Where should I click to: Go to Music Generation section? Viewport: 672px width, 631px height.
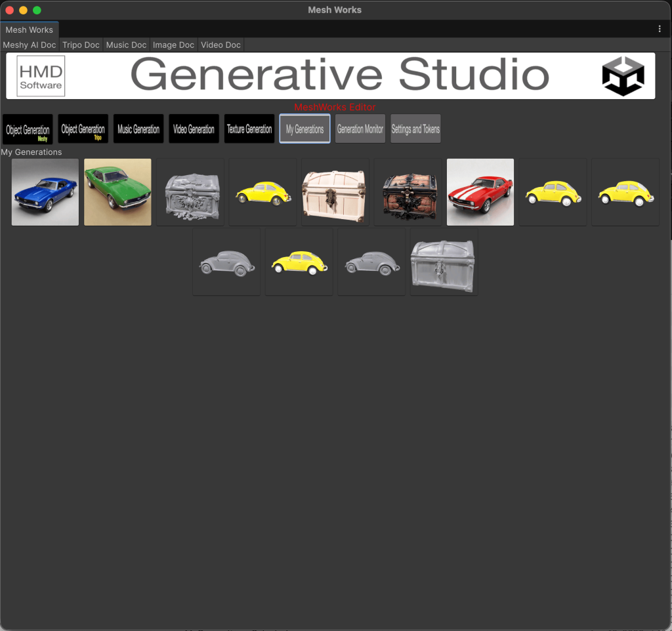[138, 129]
